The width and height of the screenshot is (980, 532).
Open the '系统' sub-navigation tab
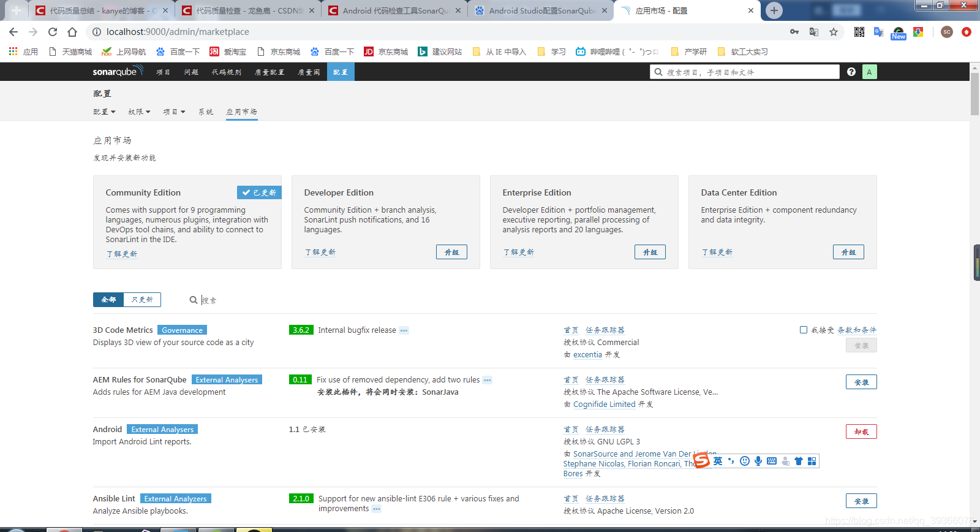click(x=206, y=112)
